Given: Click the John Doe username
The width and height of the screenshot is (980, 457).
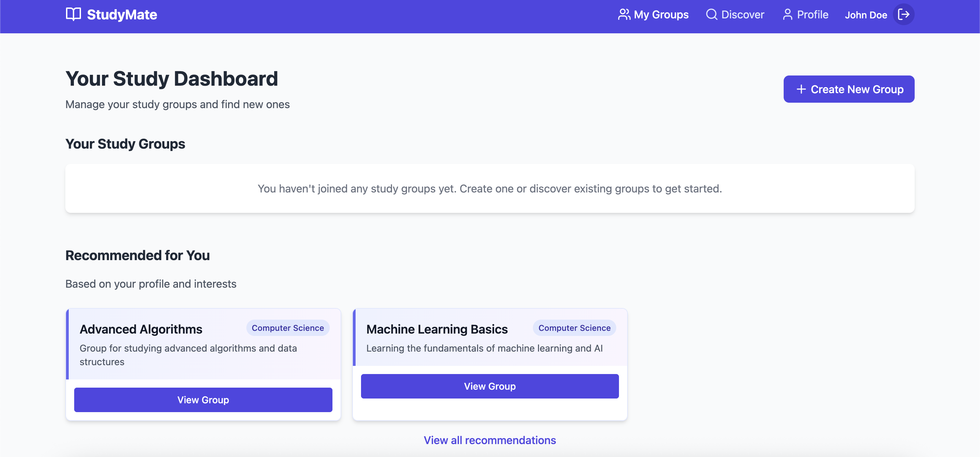Looking at the screenshot, I should tap(866, 15).
